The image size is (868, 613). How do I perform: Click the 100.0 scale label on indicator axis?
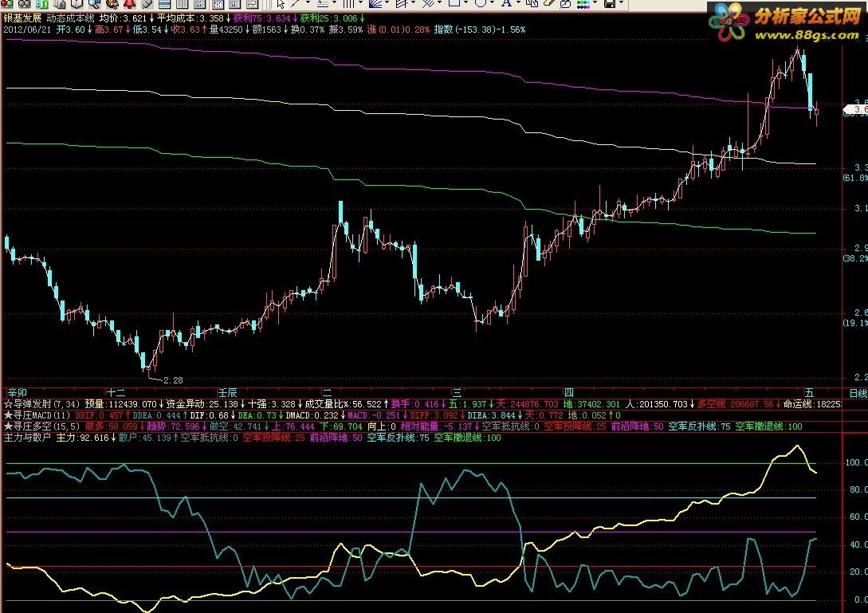click(x=856, y=462)
